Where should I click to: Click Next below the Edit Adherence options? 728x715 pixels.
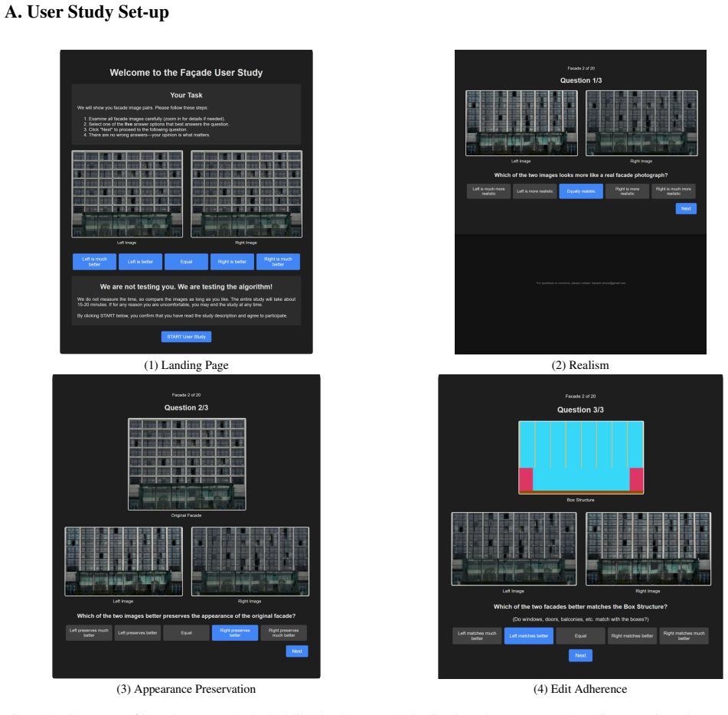click(x=580, y=655)
